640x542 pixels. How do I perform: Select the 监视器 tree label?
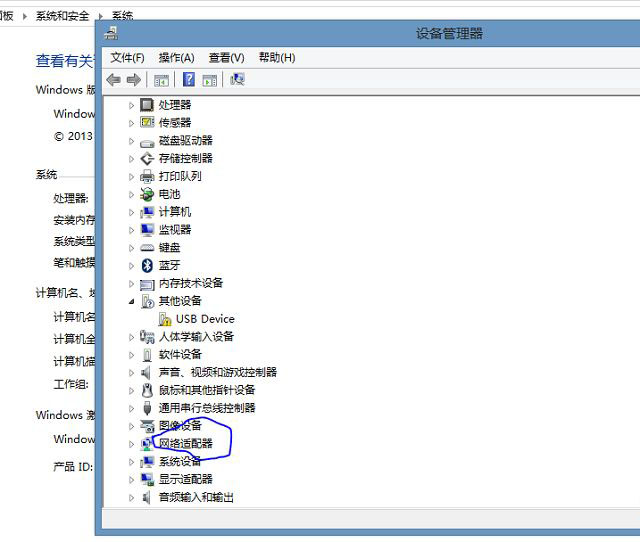(x=175, y=230)
